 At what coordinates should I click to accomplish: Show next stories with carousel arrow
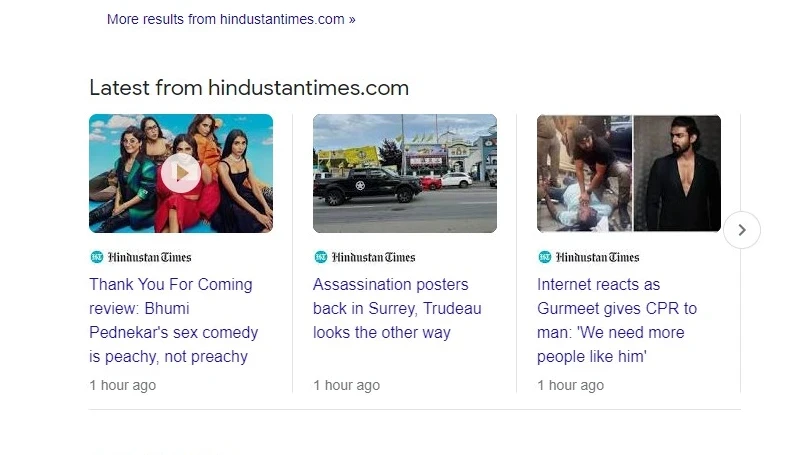(x=741, y=230)
